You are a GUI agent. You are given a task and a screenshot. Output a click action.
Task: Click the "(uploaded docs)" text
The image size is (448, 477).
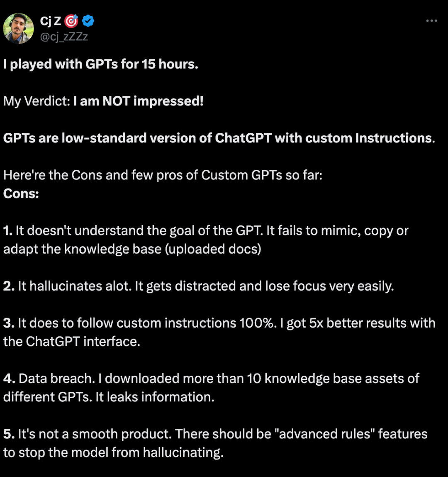(x=213, y=249)
